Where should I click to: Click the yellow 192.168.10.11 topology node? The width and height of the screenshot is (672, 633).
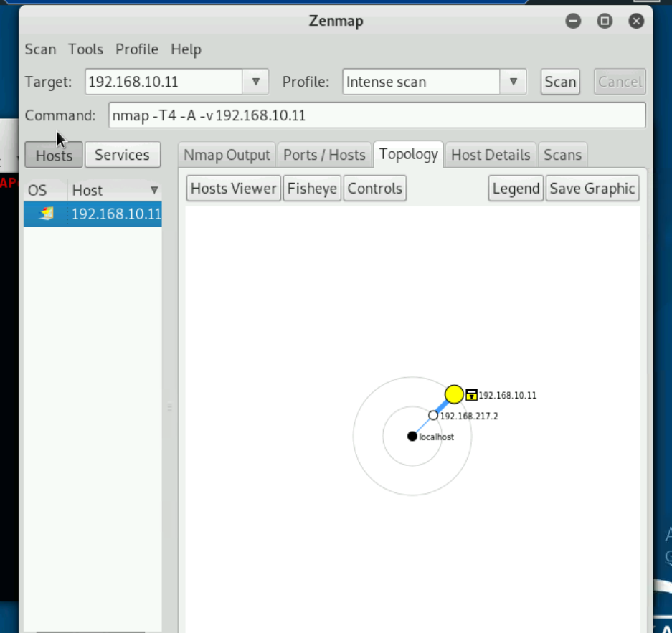click(454, 394)
